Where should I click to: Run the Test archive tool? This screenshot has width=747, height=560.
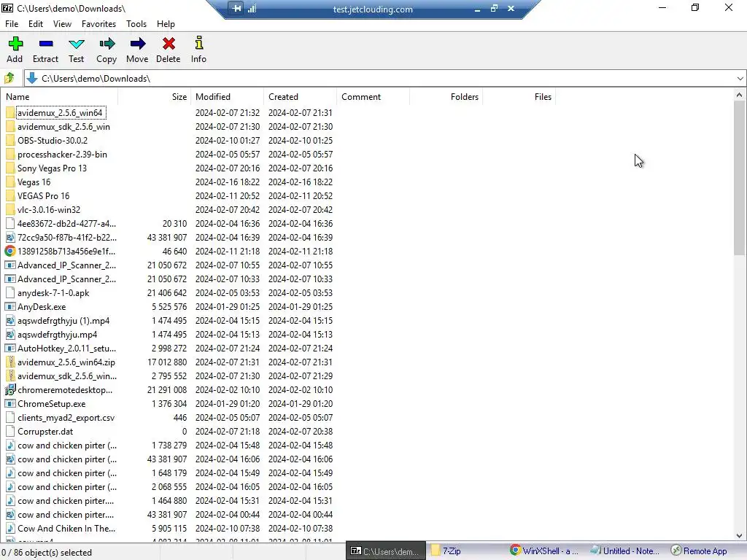[76, 50]
